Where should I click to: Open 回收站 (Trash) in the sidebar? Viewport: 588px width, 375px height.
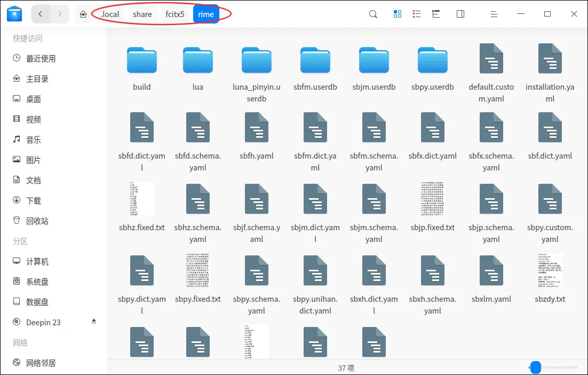(37, 221)
